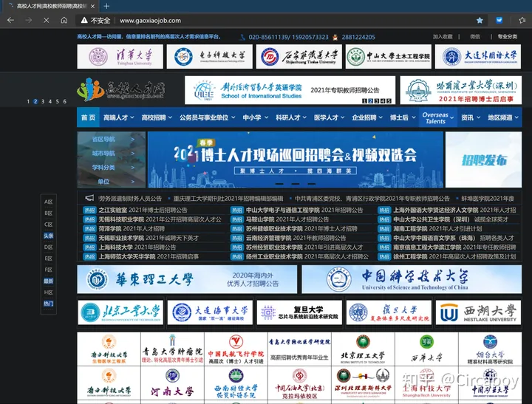
Task: Stop page loading with the X button
Action: [x=46, y=21]
